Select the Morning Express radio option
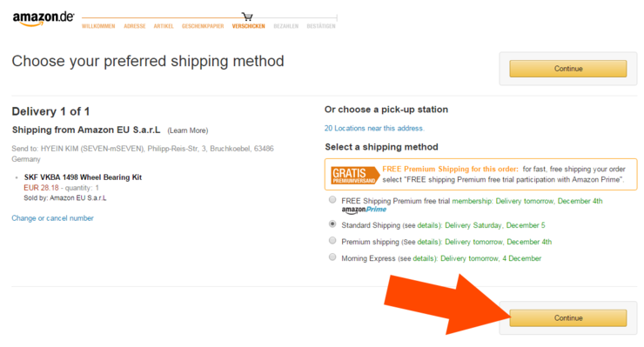The width and height of the screenshot is (644, 347). pos(332,257)
